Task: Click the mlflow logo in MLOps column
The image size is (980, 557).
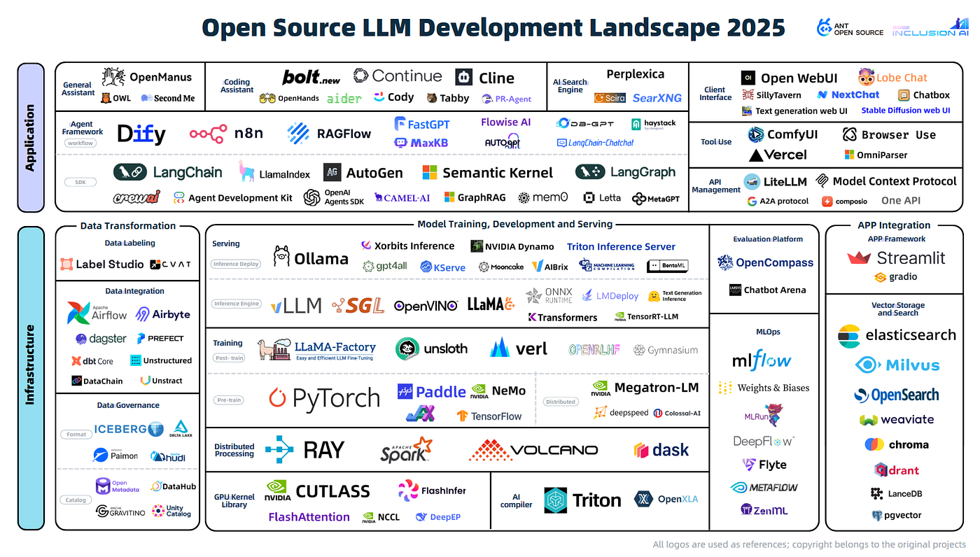Action: click(763, 361)
